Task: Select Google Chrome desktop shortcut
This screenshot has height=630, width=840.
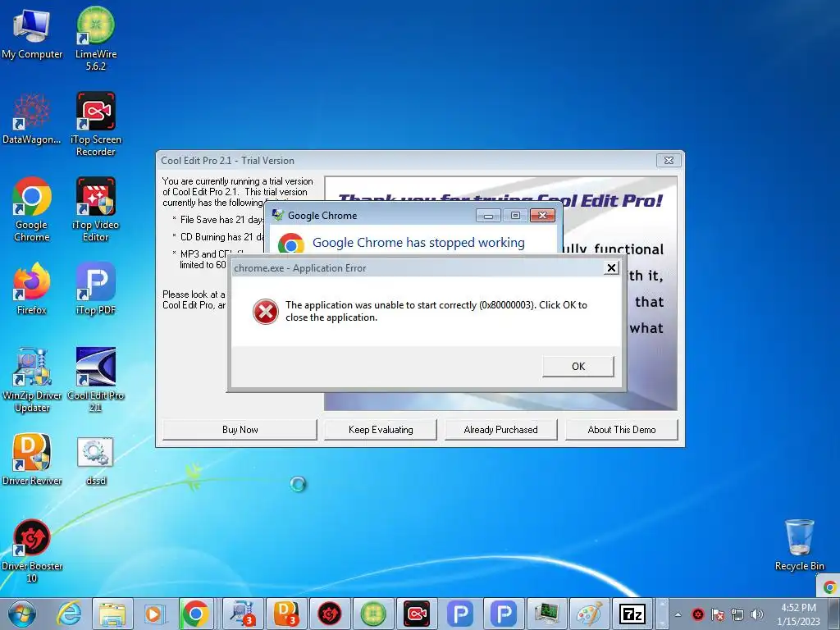Action: click(32, 209)
